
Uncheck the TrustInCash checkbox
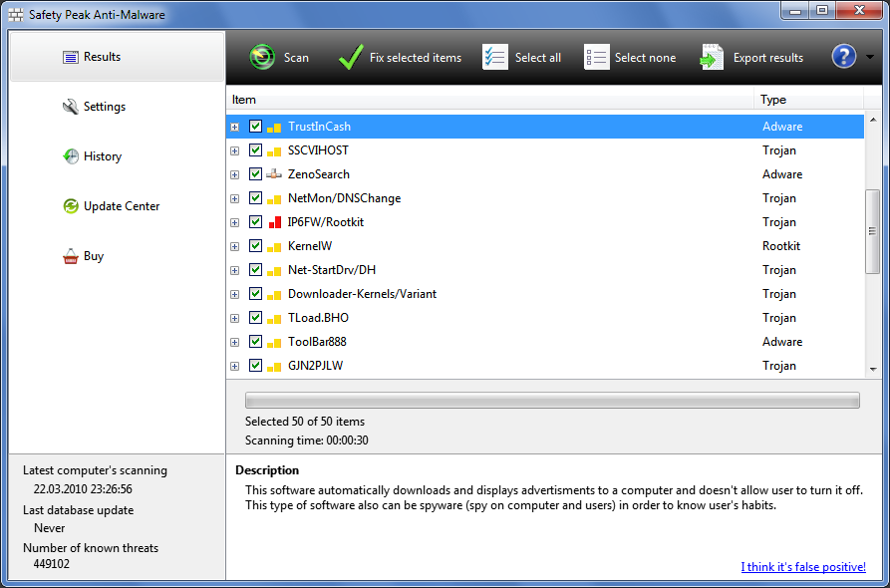[255, 127]
